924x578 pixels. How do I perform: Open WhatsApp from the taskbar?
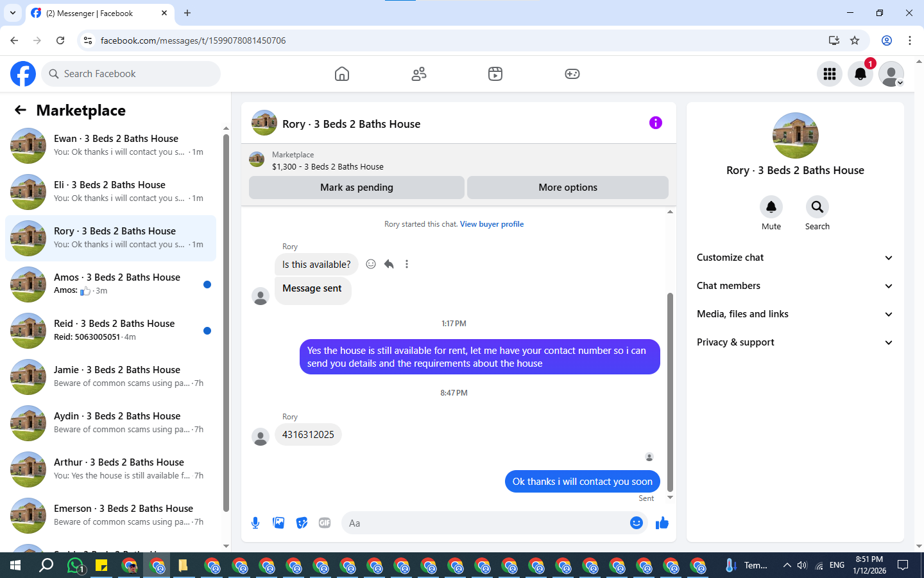click(x=76, y=566)
